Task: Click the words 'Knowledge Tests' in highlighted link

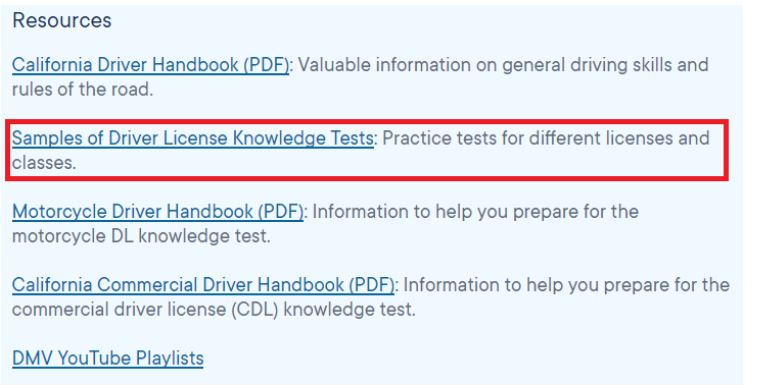Action: pos(303,138)
